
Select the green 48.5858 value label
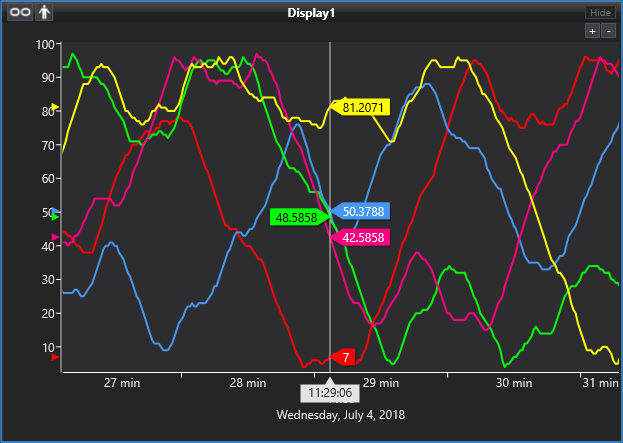click(295, 217)
